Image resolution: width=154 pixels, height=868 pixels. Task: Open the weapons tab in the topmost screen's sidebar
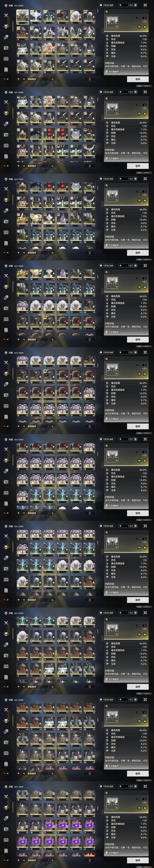[6, 15]
